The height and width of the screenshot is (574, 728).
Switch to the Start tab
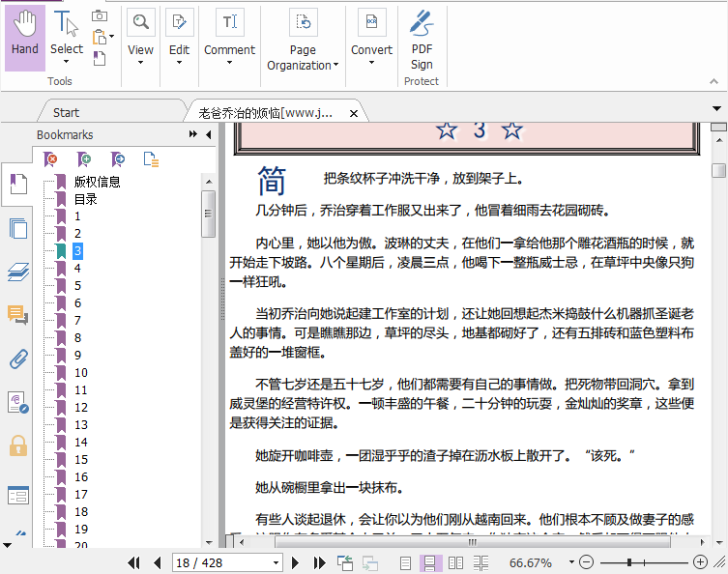(x=66, y=113)
